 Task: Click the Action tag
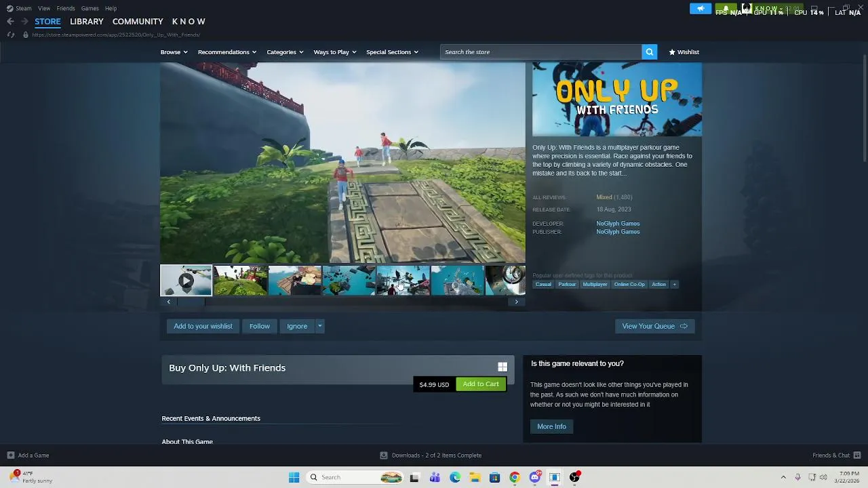tap(658, 285)
